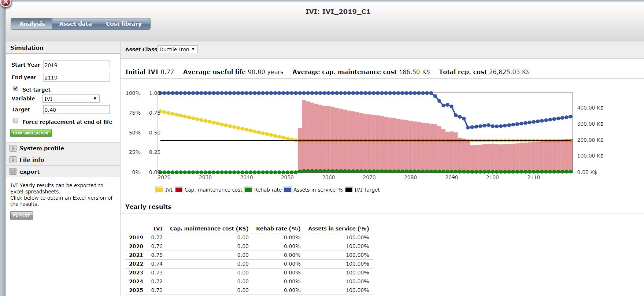Click the Export button
Viewport: 644px width, 296px height.
pos(22,216)
